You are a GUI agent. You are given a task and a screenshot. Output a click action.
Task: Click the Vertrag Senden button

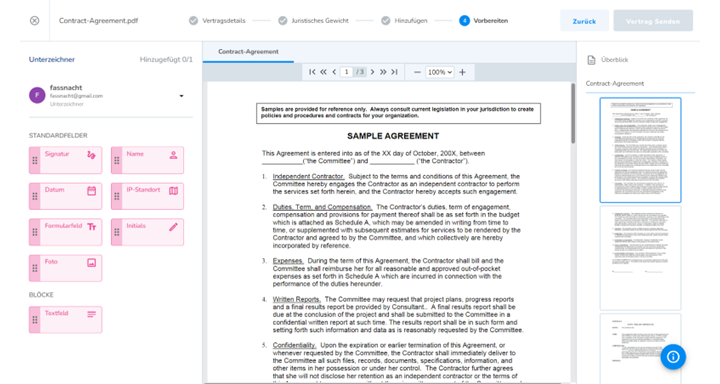(x=653, y=21)
